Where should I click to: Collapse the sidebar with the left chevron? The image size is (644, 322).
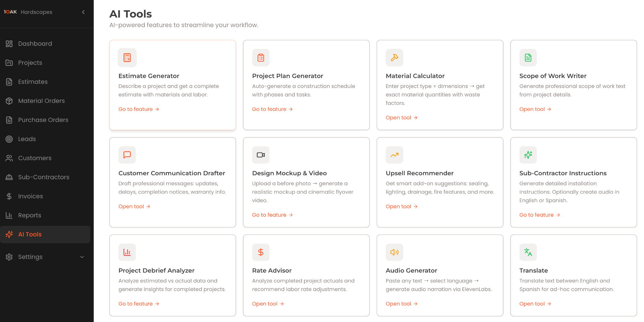84,12
